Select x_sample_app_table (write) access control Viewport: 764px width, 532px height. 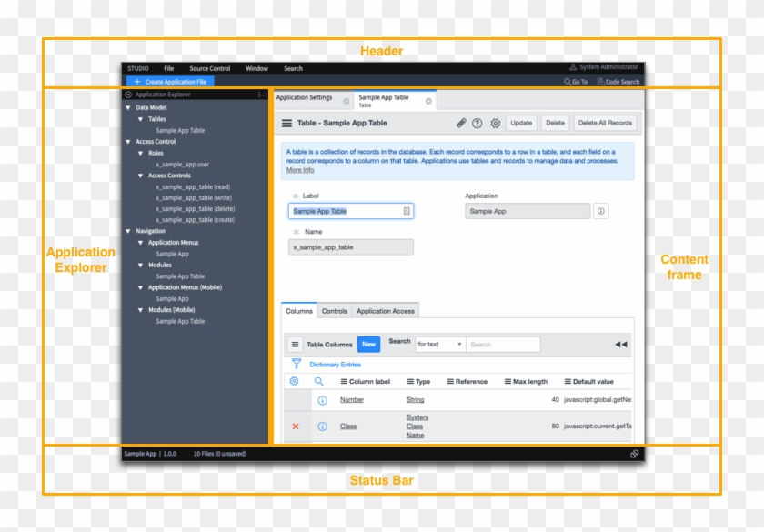(194, 198)
